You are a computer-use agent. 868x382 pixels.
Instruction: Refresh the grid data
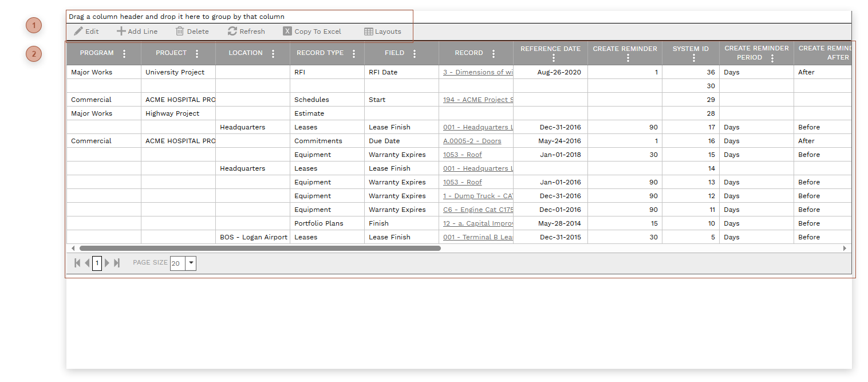(246, 31)
